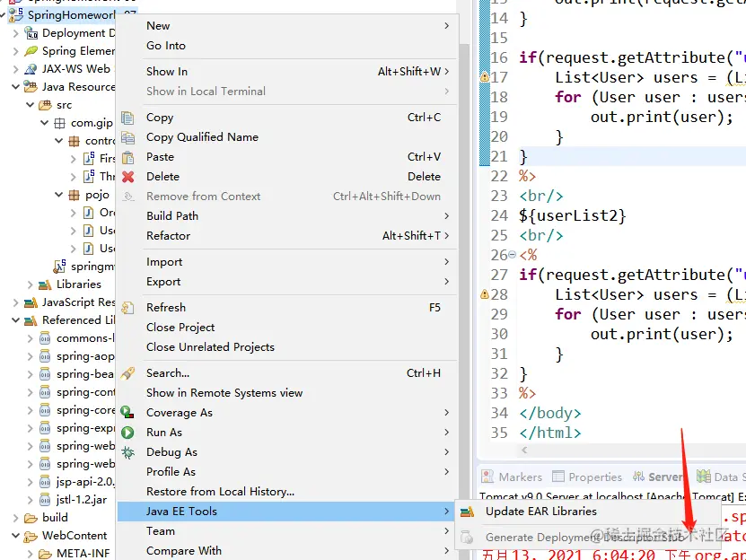Expand the JavaScript Resources node

15,302
